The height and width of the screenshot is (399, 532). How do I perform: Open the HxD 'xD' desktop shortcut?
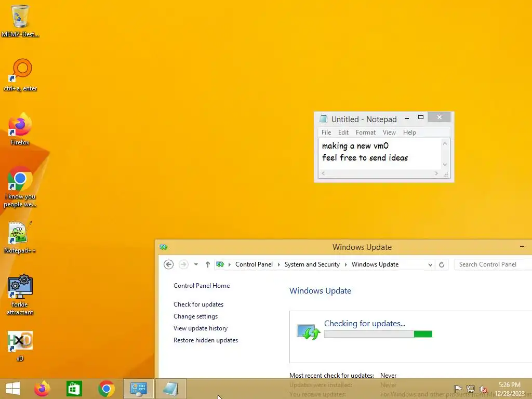(20, 345)
